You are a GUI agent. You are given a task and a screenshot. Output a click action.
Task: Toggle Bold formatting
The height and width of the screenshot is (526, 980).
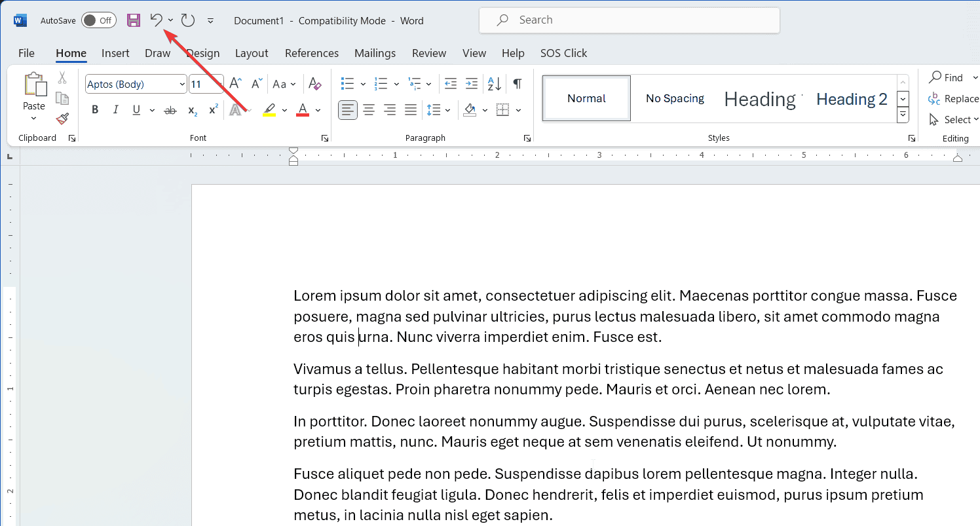pos(95,110)
